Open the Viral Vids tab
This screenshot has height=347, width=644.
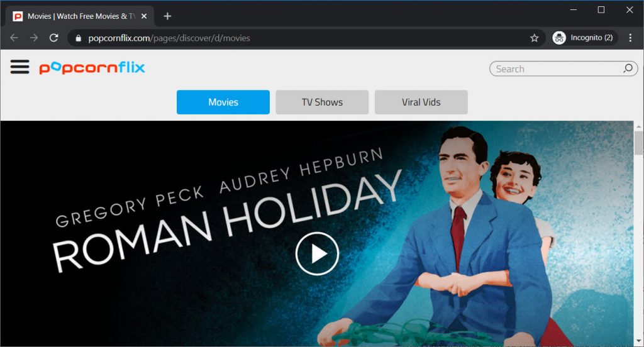coord(421,102)
